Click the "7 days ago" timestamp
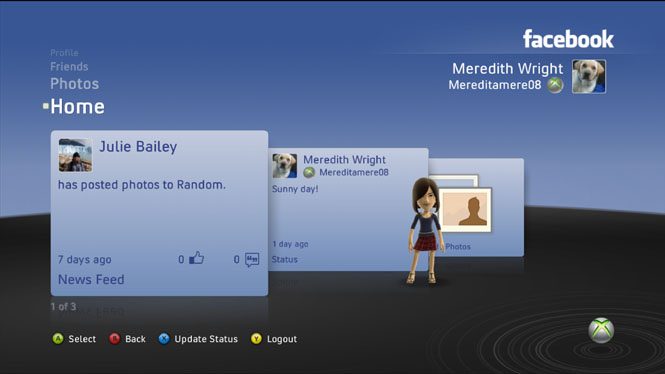Screen dimensions: 665x374 pyautogui.click(x=85, y=259)
